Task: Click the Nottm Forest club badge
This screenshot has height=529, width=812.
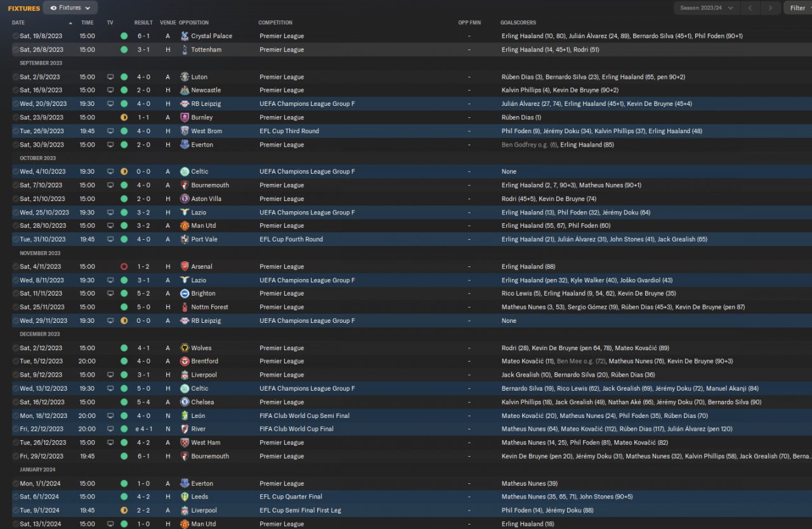Action: tap(185, 307)
